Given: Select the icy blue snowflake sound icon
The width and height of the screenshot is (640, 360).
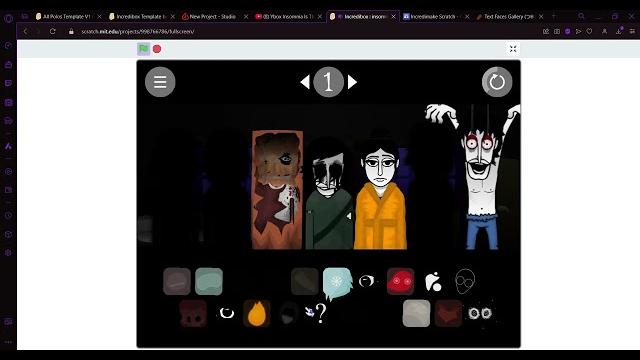Looking at the screenshot, I should 337,282.
